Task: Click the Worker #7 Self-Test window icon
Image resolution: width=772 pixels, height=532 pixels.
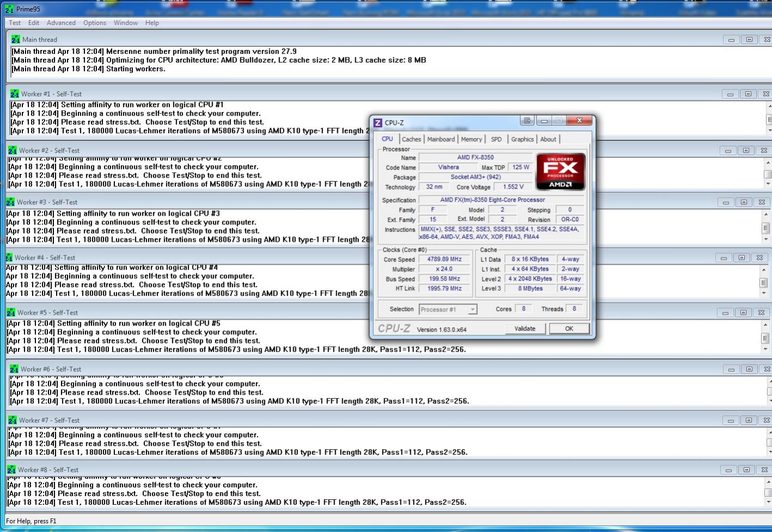Action: [12, 420]
